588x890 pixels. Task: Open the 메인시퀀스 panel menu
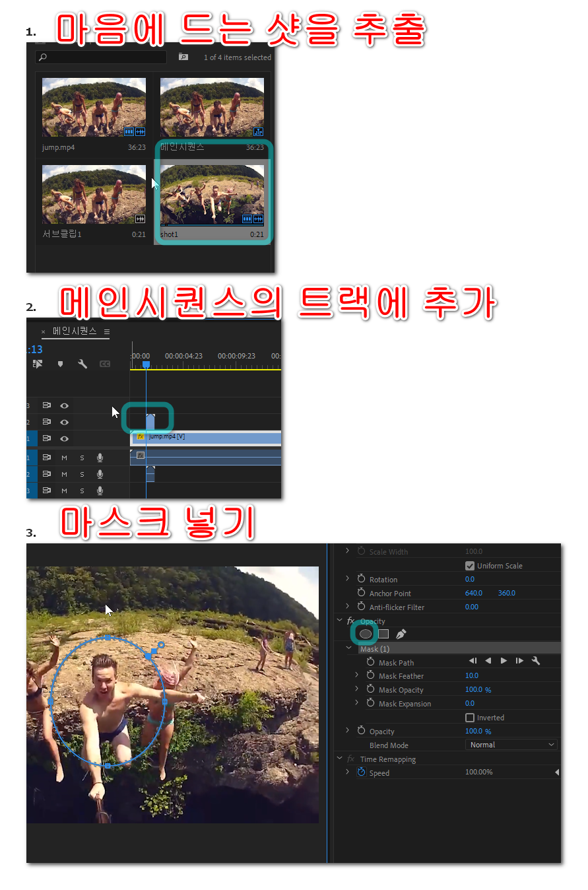coord(107,331)
